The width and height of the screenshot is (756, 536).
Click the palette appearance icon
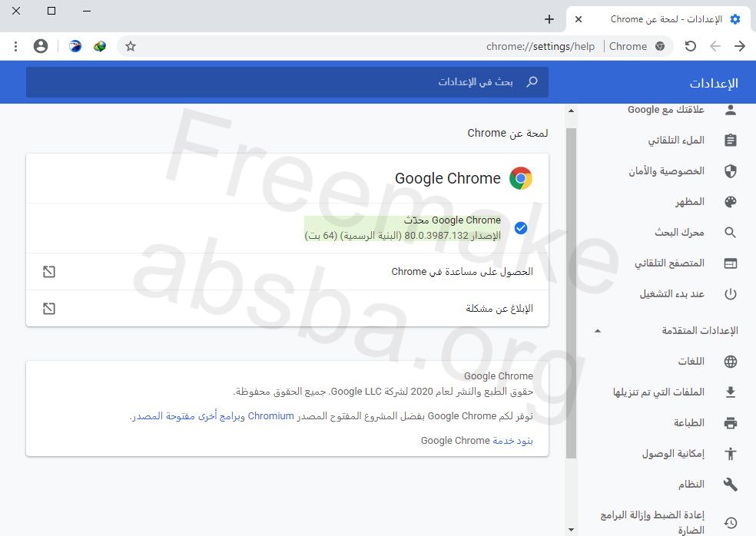[731, 201]
